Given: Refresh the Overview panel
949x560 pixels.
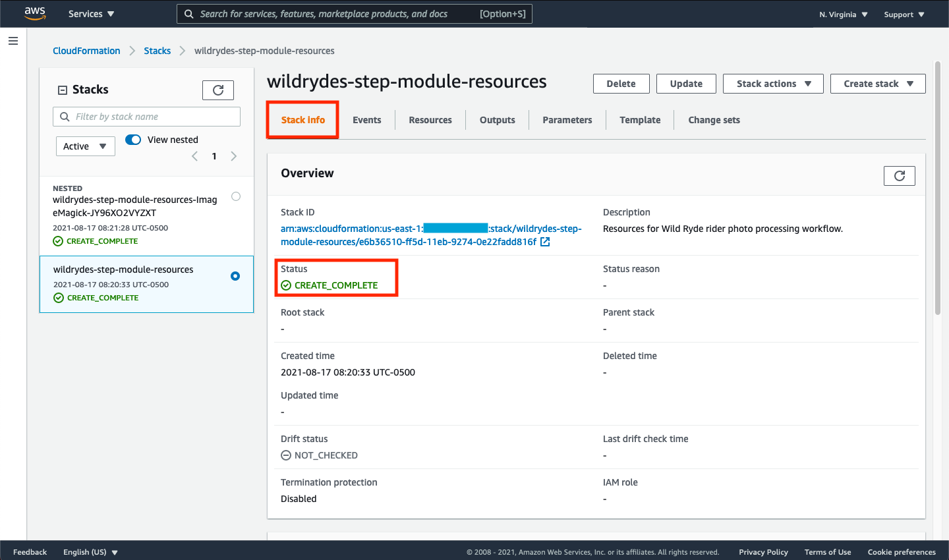Looking at the screenshot, I should tap(900, 176).
